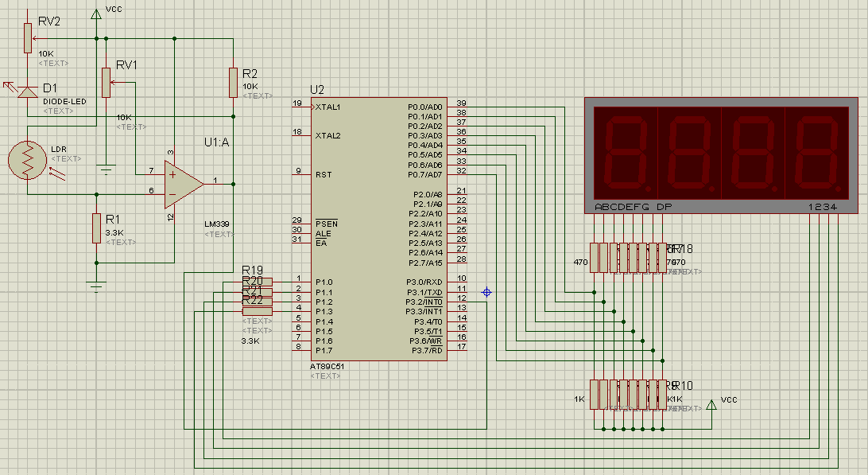The image size is (868, 475).
Task: Click the XTAL1 pin label
Action: (327, 107)
